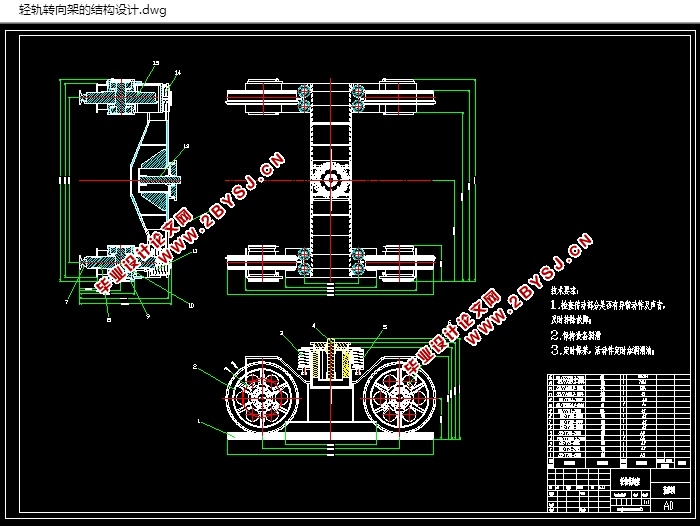Screen dimensions: 700x526
Task: Click part label 10 below the section view
Action: (x=191, y=305)
